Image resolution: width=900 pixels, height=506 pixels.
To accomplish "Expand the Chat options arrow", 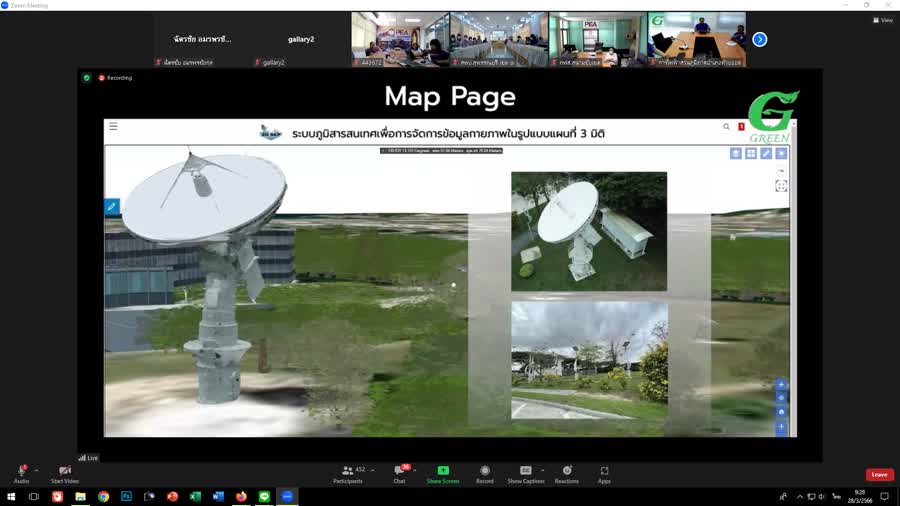I will [414, 470].
